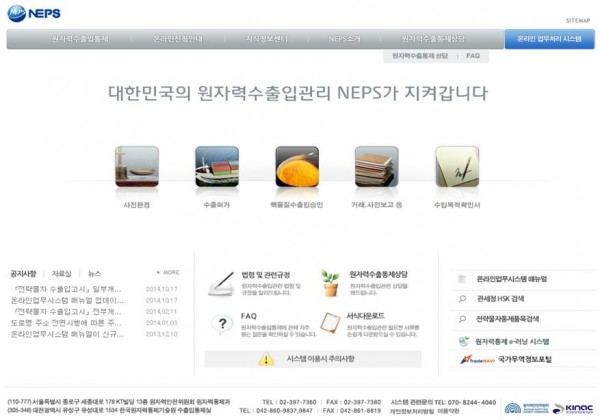Open the 지식정보센터 menu
The width and height of the screenshot is (600, 420).
tap(266, 39)
